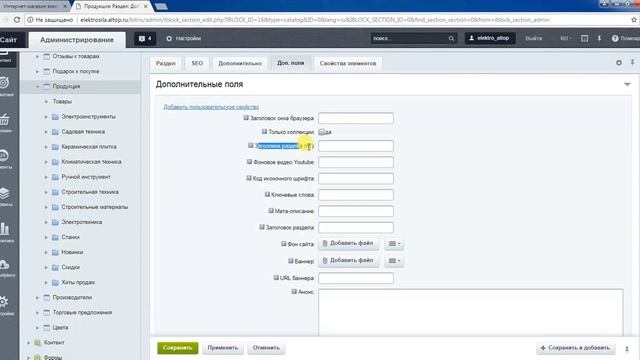Screen dimensions: 640x360
Task: Open the Раздел tab
Action: click(x=166, y=63)
